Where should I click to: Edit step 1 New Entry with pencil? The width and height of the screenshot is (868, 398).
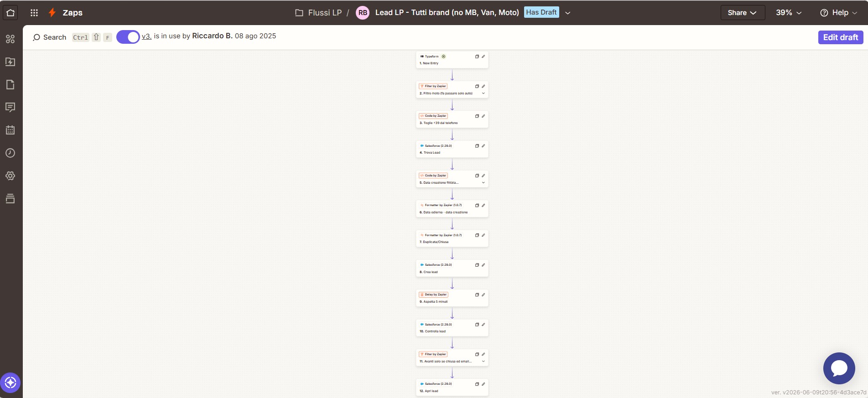(483, 57)
